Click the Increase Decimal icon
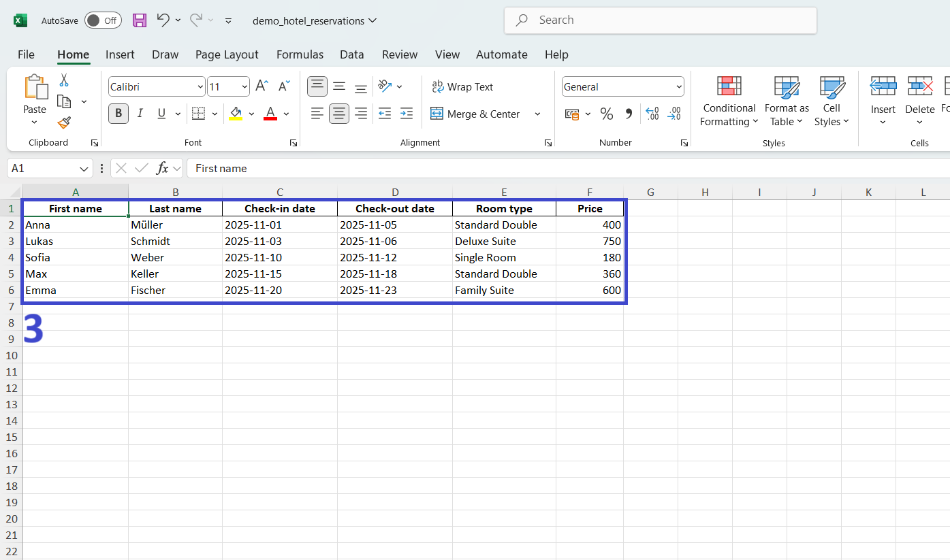Screen dimensions: 950x560 tap(652, 114)
